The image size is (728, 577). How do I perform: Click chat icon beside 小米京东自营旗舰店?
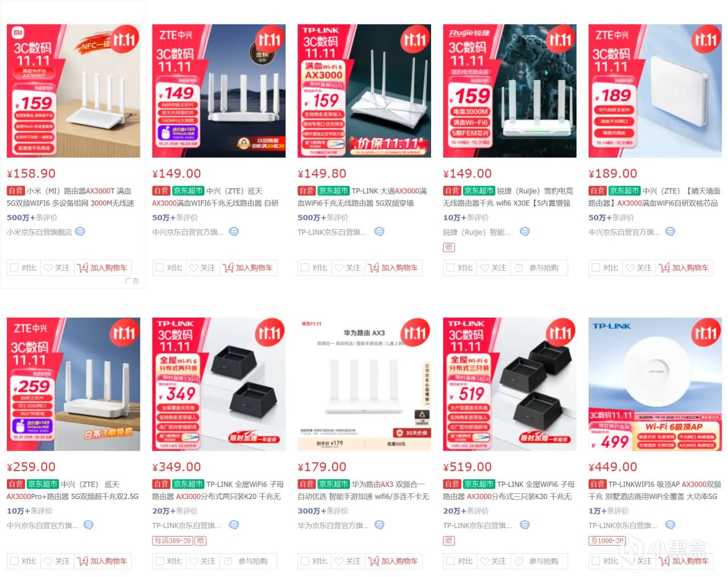click(x=80, y=232)
